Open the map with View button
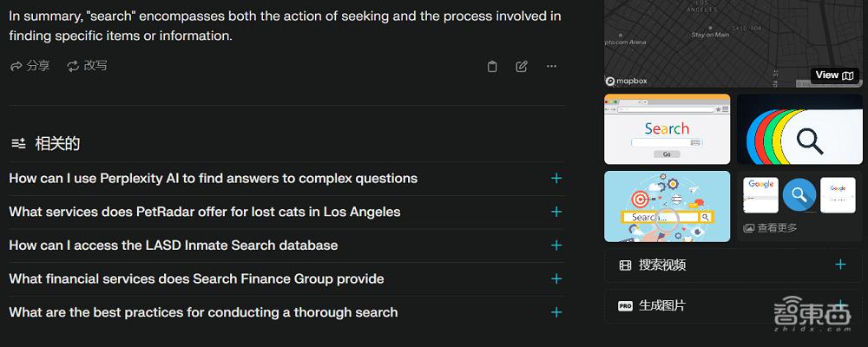The image size is (868, 347). 835,75
